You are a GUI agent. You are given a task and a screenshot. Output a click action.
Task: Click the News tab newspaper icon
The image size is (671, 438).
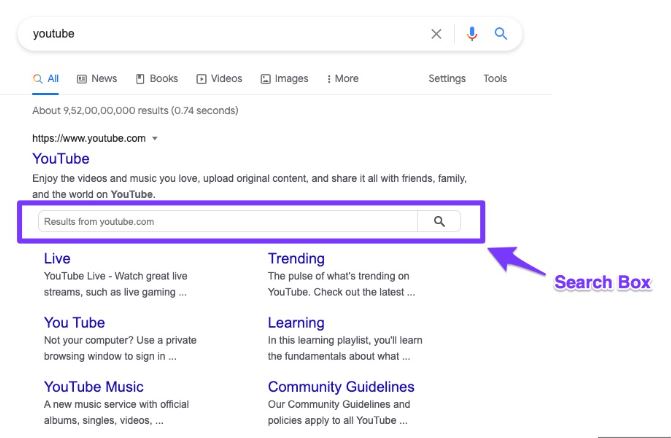[82, 79]
